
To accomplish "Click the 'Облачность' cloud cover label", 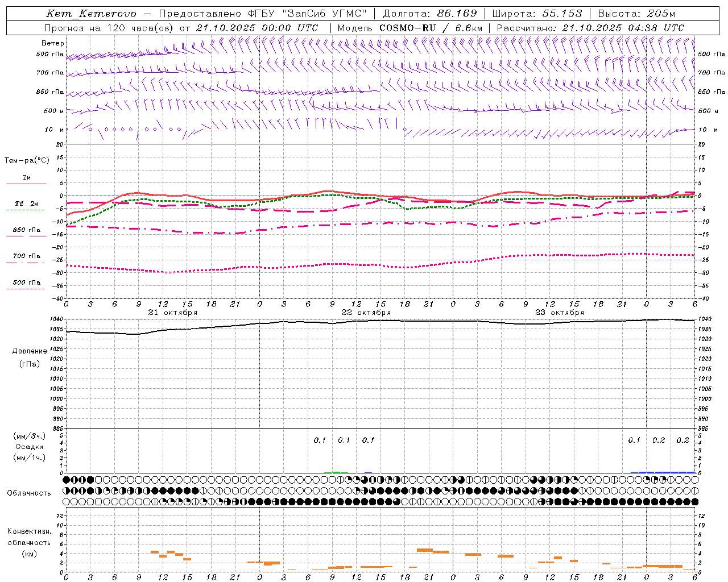I will [x=29, y=493].
